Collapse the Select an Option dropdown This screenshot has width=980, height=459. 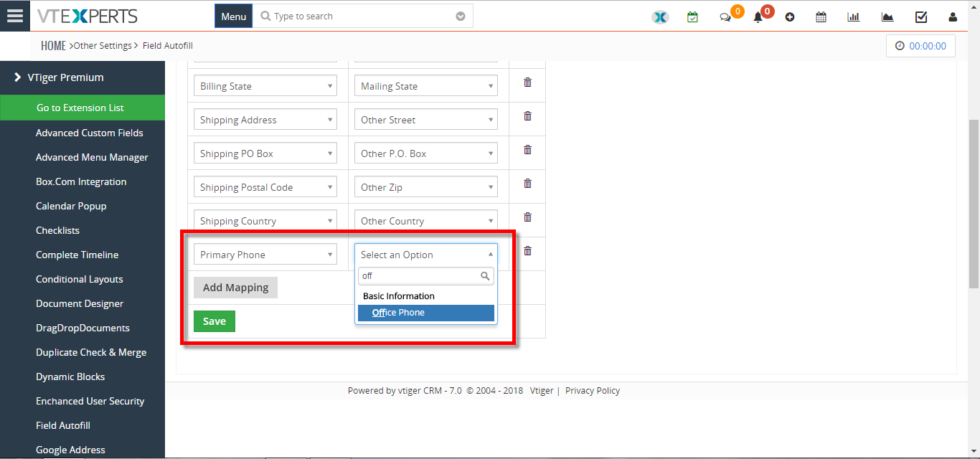(426, 255)
